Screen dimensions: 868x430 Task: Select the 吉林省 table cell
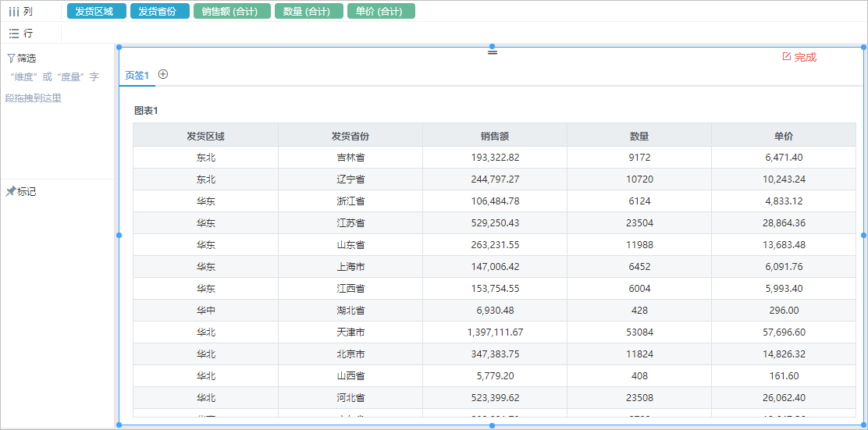[350, 157]
